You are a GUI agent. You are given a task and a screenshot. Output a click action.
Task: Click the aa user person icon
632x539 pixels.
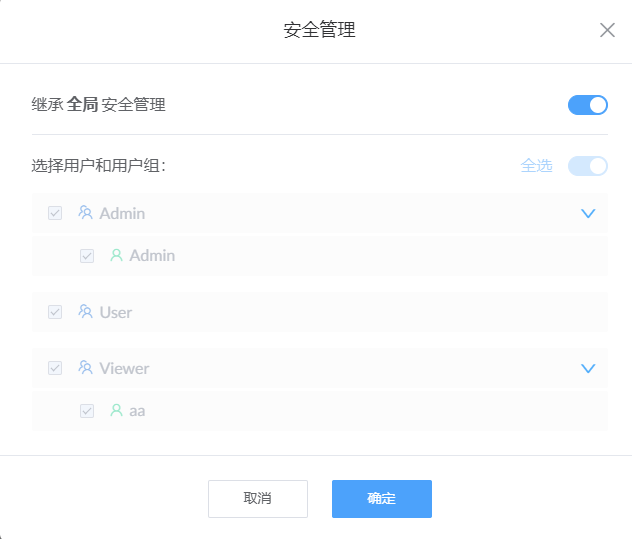click(x=116, y=410)
